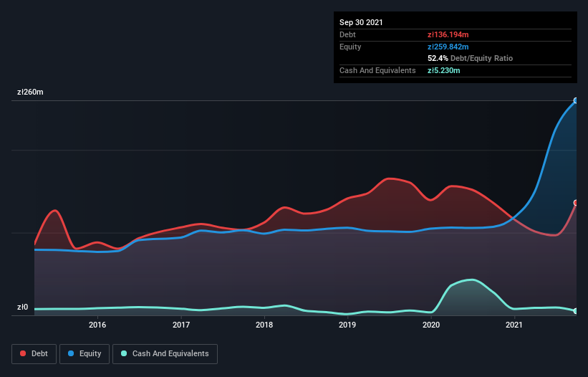Click the 2016 x-axis label
Image resolution: width=588 pixels, height=377 pixels.
[97, 325]
